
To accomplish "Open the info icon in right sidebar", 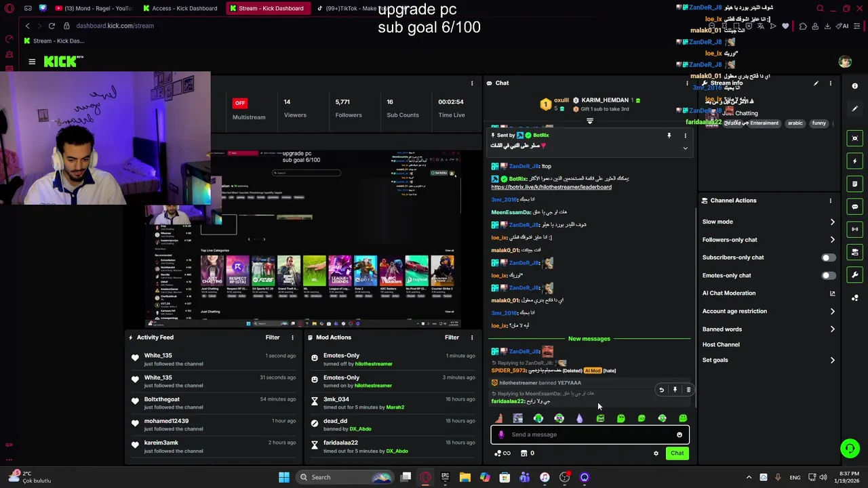I will click(x=855, y=86).
